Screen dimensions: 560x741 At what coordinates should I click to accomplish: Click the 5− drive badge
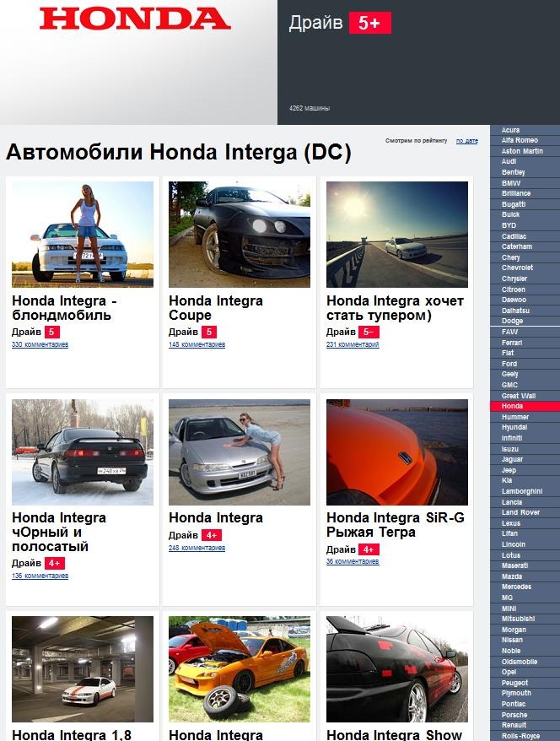[x=369, y=332]
